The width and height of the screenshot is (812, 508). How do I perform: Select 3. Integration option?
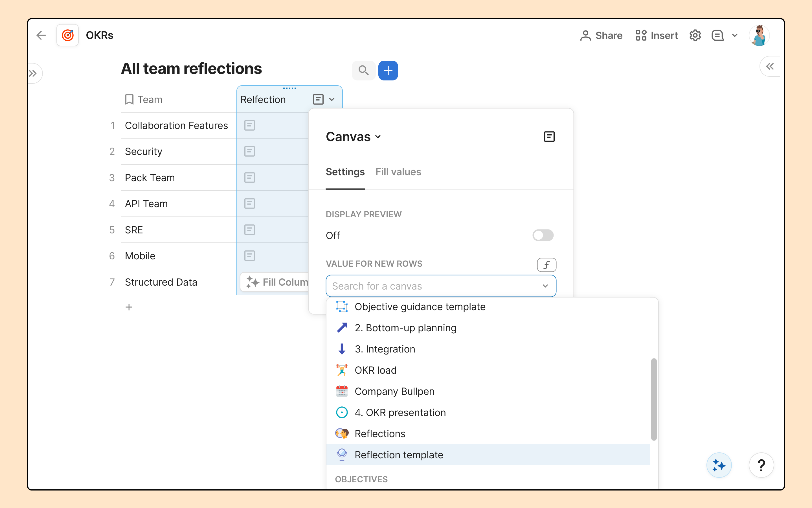tap(488, 349)
